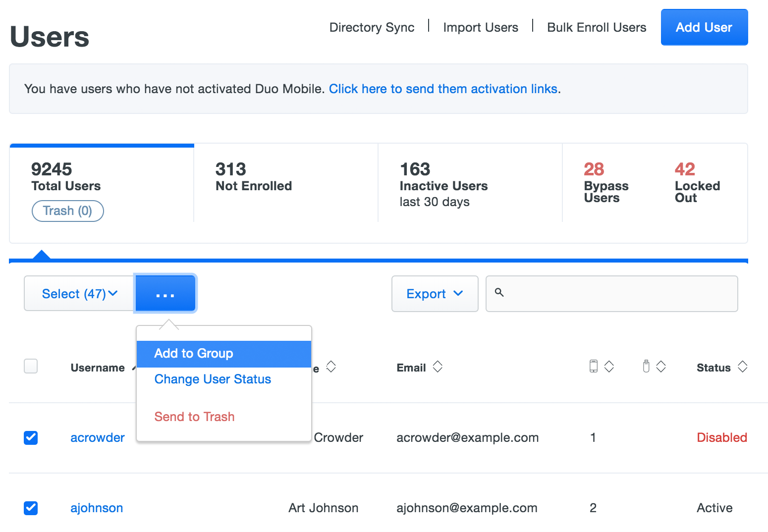Click the phone count 1 for acrowder
This screenshot has width=768, height=532.
[x=593, y=437]
